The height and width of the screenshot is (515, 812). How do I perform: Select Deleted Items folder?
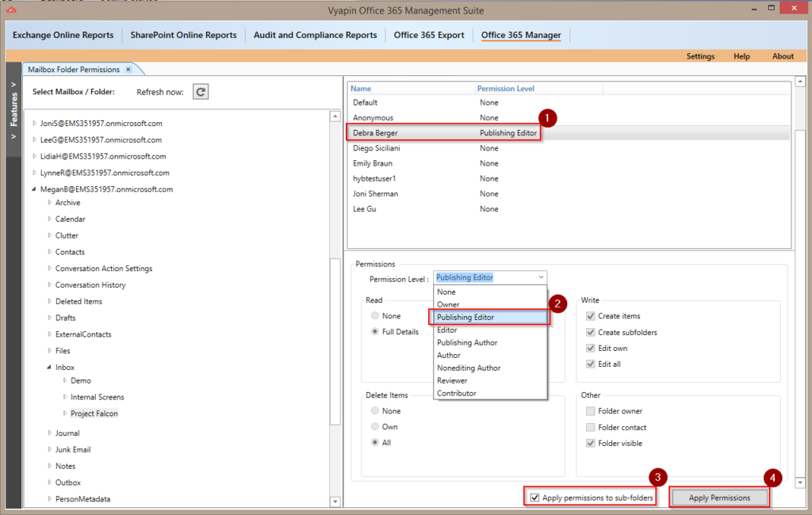(x=79, y=301)
